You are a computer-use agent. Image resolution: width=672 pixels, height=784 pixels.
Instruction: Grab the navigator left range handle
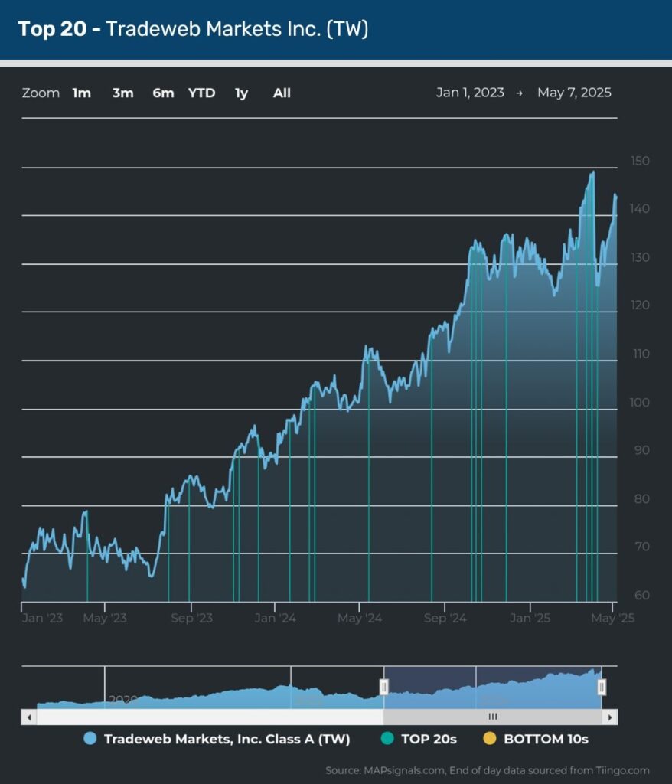tap(384, 687)
